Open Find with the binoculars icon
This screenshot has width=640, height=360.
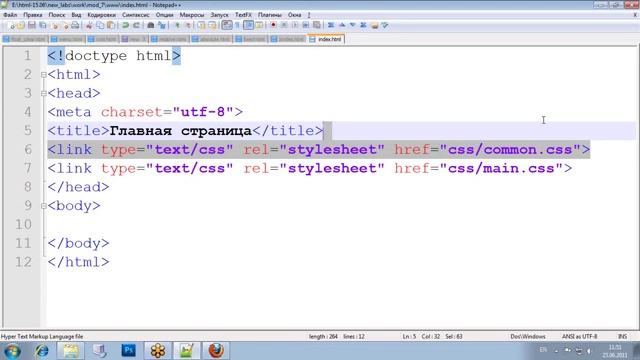(151, 25)
